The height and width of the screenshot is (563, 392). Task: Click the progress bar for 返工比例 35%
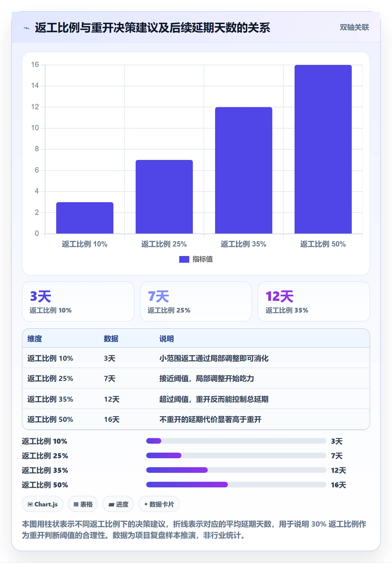pyautogui.click(x=236, y=470)
